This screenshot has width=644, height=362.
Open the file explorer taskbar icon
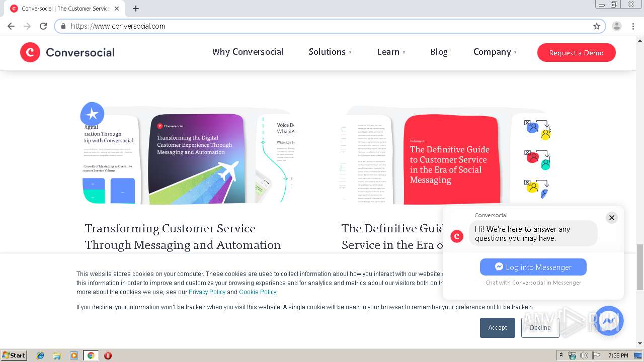coord(57,355)
